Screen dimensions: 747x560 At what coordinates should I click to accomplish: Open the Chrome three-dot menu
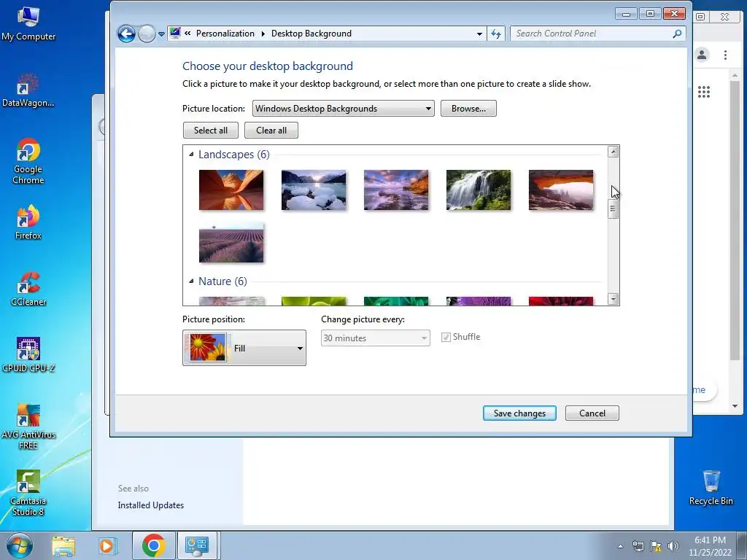click(x=725, y=55)
